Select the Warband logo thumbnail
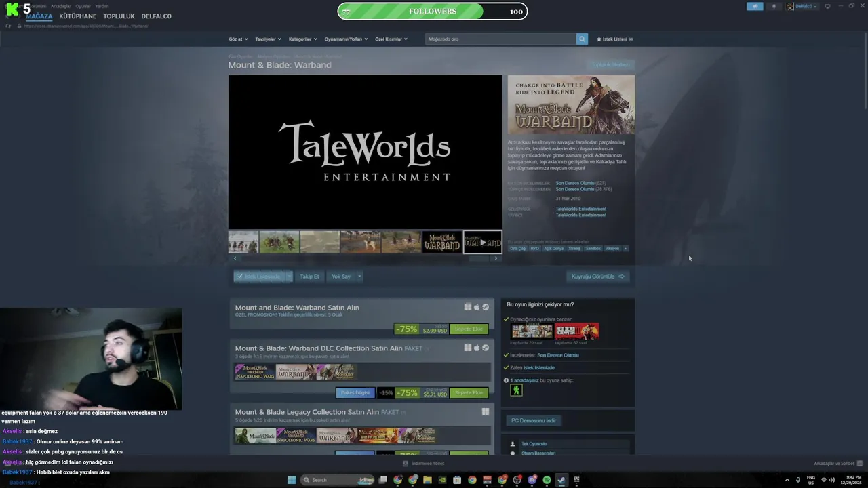 (x=441, y=242)
